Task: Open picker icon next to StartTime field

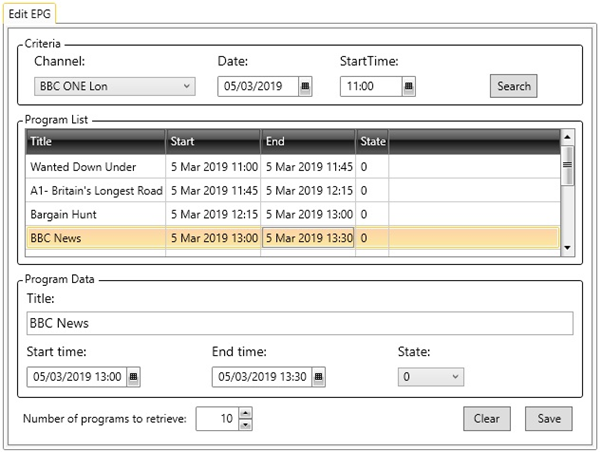Action: point(408,87)
